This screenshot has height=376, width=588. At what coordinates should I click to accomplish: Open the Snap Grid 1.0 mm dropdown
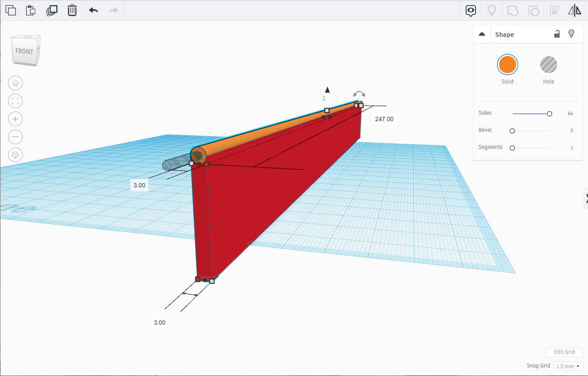point(568,366)
